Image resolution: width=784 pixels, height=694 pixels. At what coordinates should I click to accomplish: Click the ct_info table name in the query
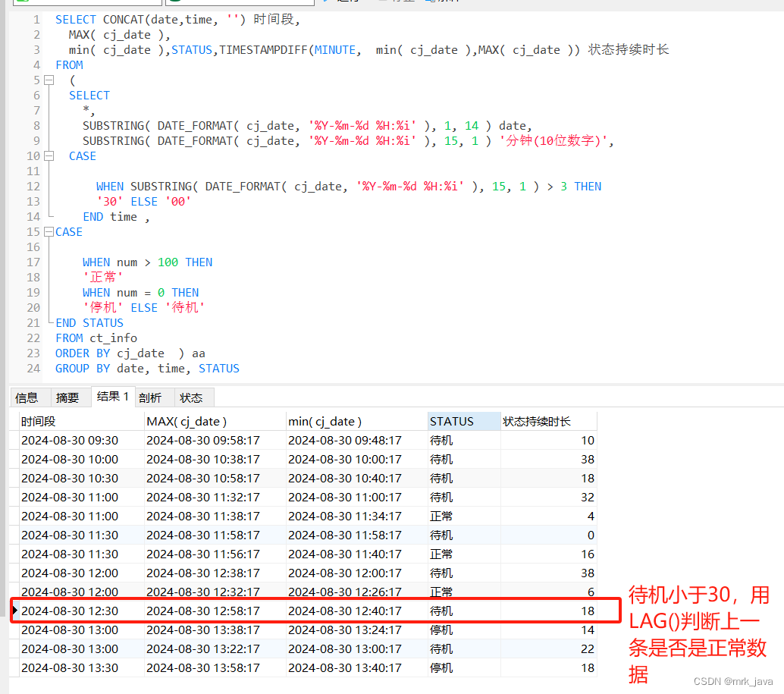tap(113, 338)
